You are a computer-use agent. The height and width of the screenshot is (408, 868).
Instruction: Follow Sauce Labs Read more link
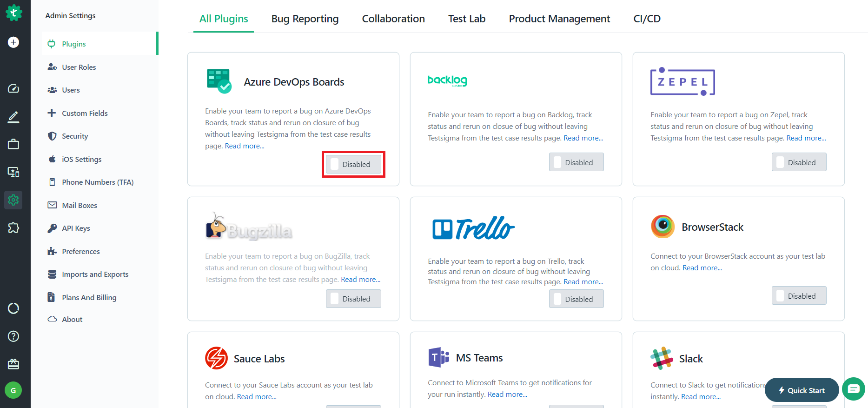click(x=257, y=397)
